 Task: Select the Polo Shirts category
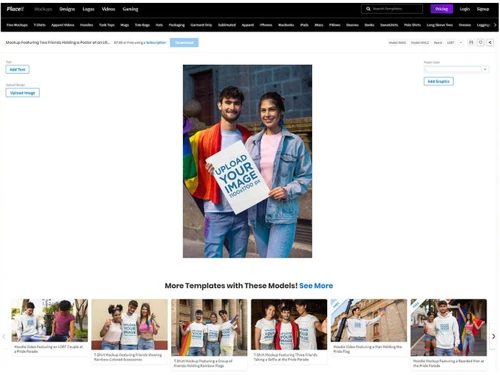(x=412, y=25)
